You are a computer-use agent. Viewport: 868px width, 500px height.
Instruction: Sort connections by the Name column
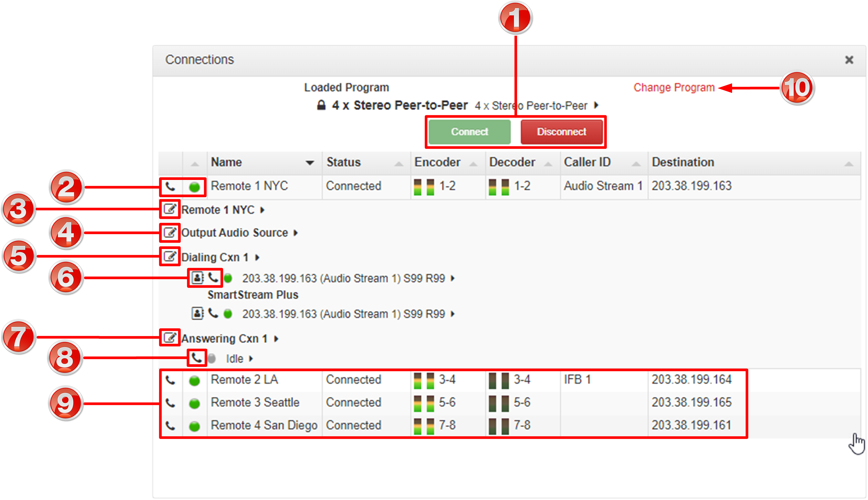(x=227, y=162)
